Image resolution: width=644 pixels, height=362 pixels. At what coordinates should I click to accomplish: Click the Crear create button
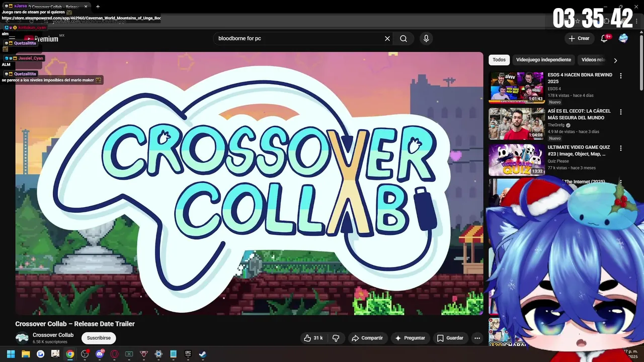point(579,39)
